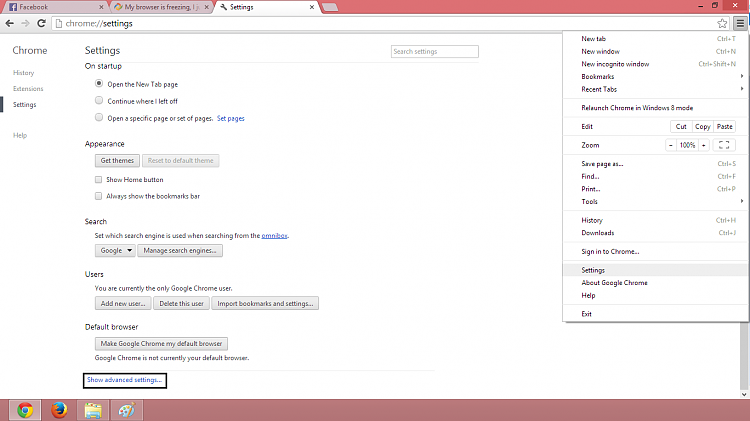Viewport: 750px width, 421px height.
Task: Enable Show Home button checkbox
Action: click(99, 179)
